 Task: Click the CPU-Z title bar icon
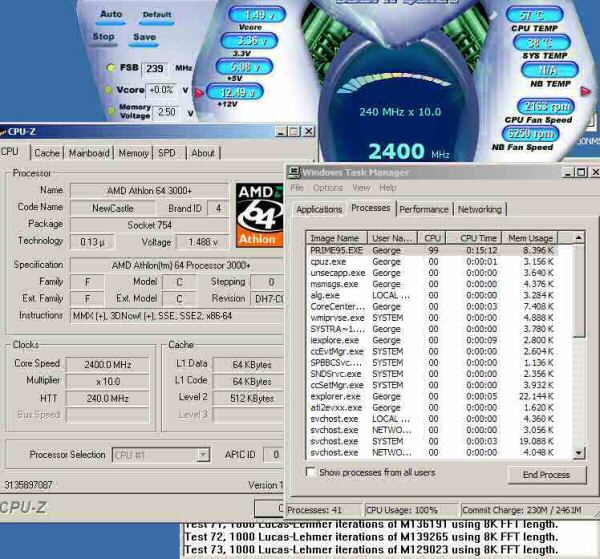tap(3, 132)
